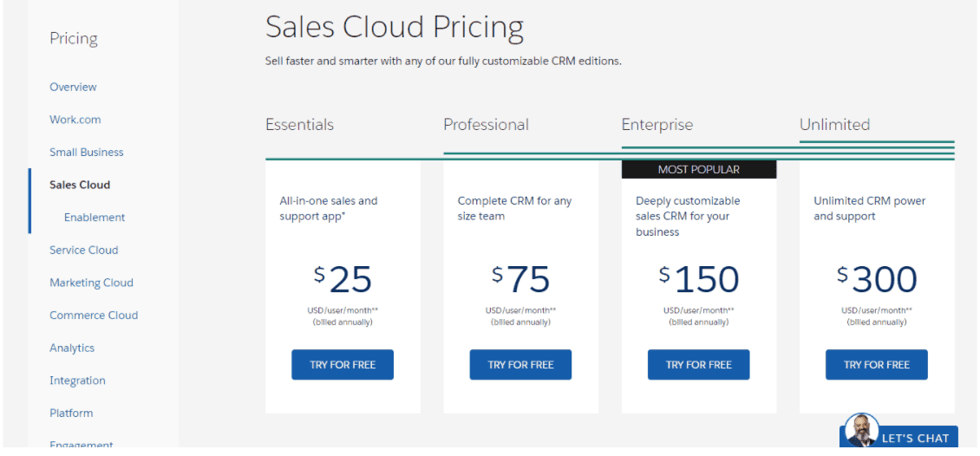
Task: Click the chat agent avatar photo
Action: pos(861,430)
